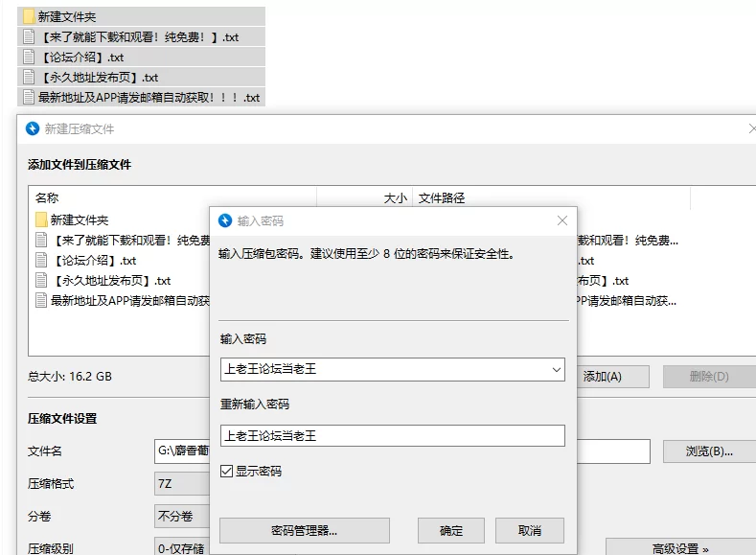Image resolution: width=756 pixels, height=555 pixels.
Task: Click the 新建文件夹 folder icon in file list
Action: 41,220
